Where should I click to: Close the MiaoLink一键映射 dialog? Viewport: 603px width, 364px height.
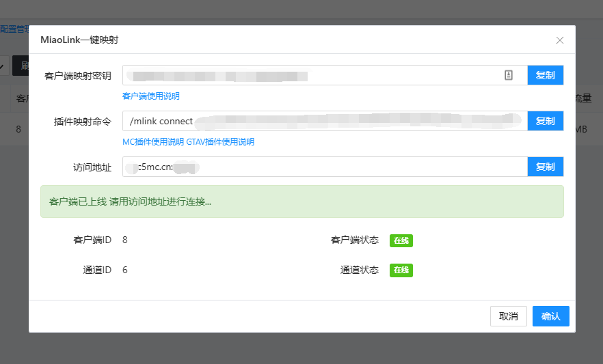(559, 40)
